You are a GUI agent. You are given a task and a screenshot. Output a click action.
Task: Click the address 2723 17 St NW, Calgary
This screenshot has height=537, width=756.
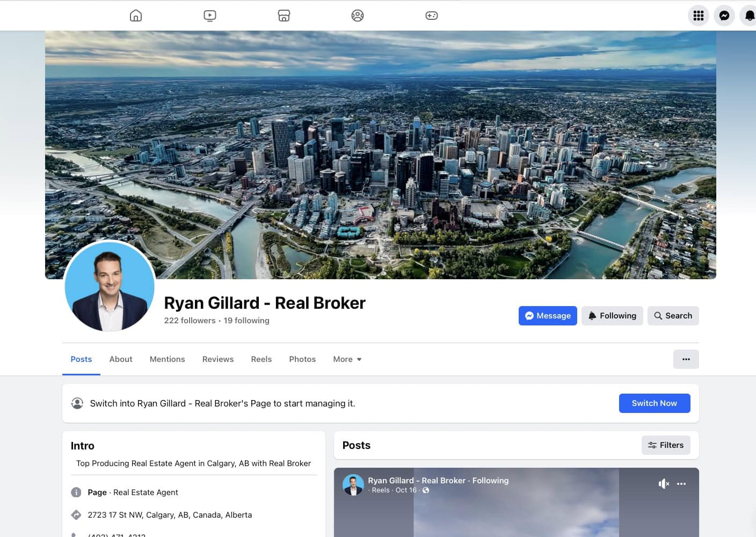(x=170, y=515)
